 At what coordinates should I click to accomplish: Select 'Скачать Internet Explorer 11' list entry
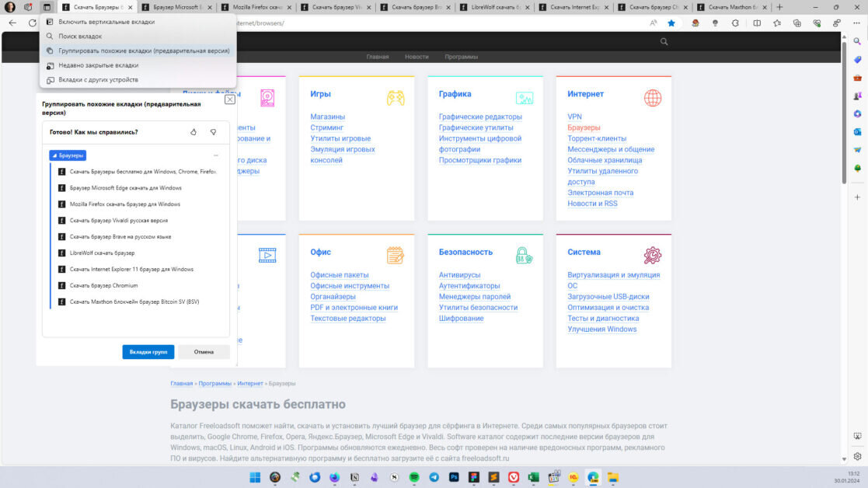131,270
